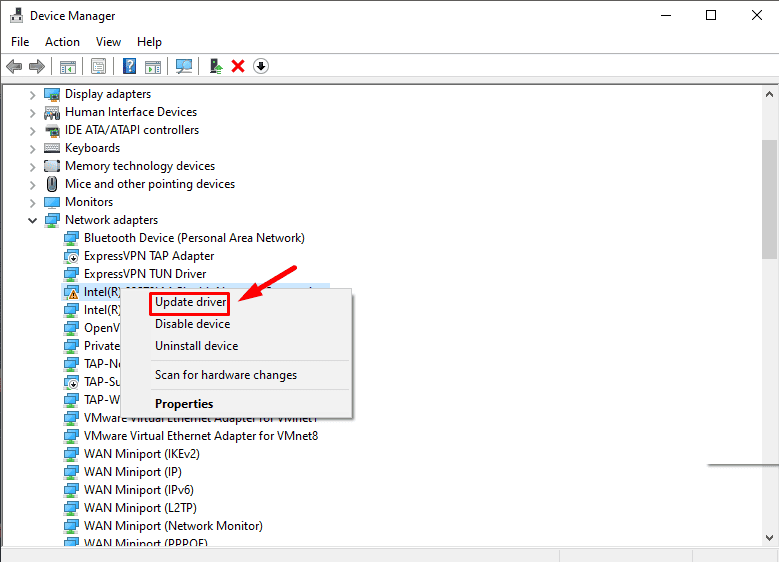
Task: Select ExpressVPN TUN Driver entry
Action: point(145,274)
